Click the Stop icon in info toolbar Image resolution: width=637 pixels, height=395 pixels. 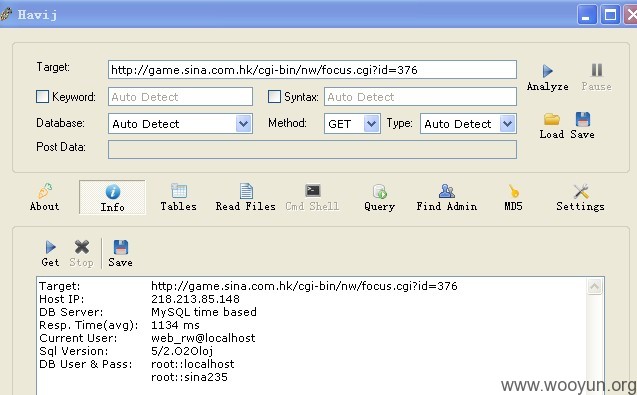[81, 254]
